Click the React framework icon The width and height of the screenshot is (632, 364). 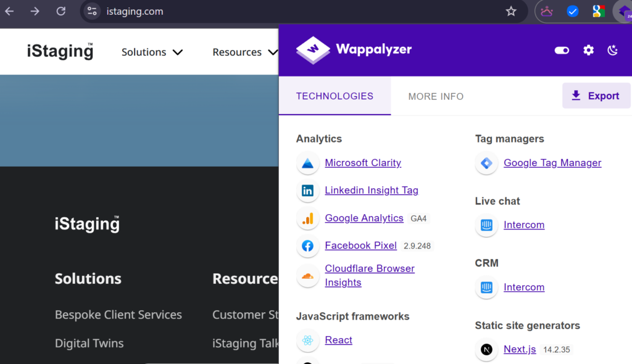[x=307, y=341]
